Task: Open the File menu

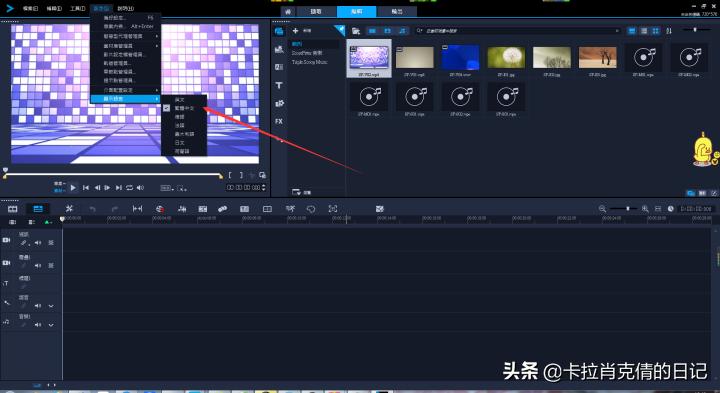Action: pos(30,9)
